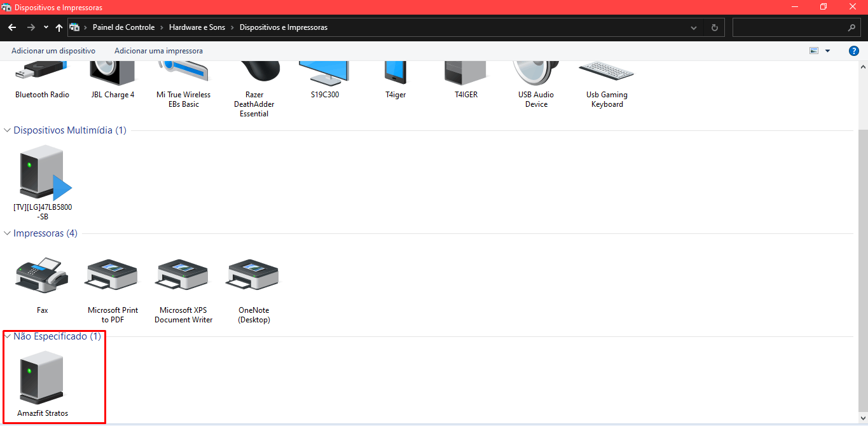Collapse the Impressoras group
868x426 pixels.
click(x=8, y=233)
